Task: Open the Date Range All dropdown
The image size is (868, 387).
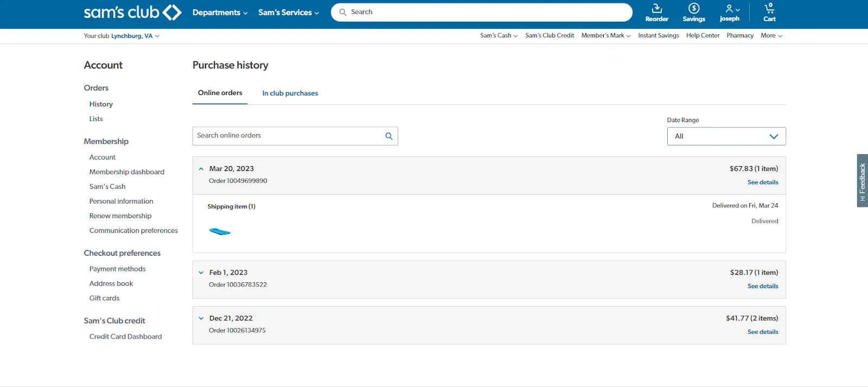Action: point(726,136)
